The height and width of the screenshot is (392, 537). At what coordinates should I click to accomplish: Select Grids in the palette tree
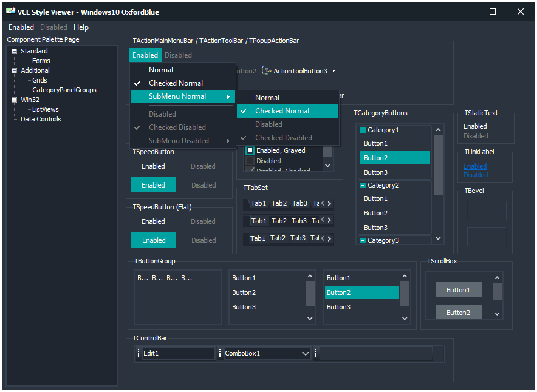[x=39, y=80]
